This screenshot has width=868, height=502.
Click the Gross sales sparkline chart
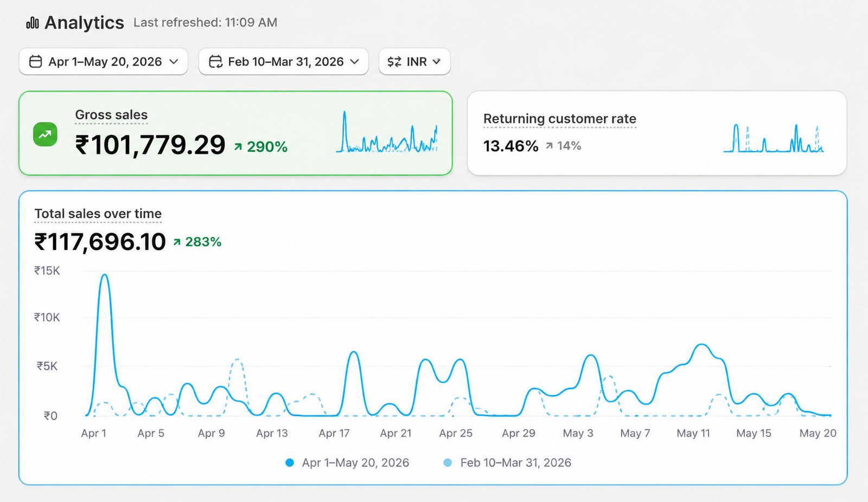pyautogui.click(x=387, y=132)
